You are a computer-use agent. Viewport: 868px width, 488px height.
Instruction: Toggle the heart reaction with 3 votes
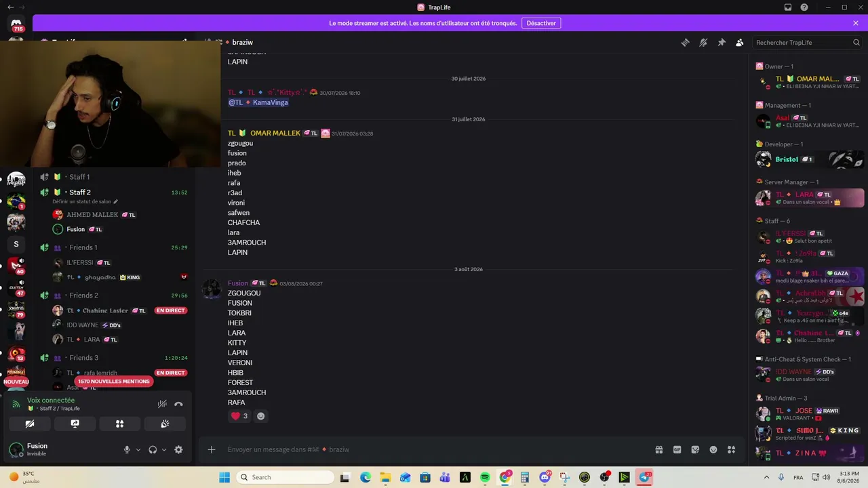239,416
